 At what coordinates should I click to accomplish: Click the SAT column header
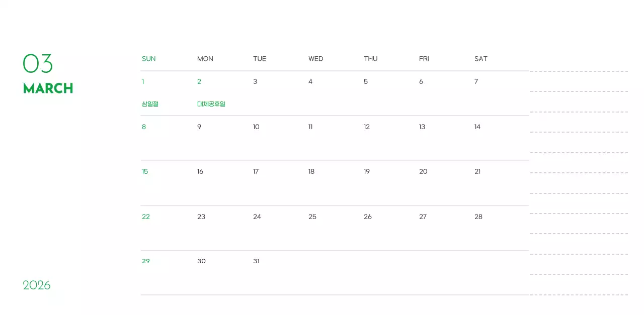pyautogui.click(x=480, y=59)
